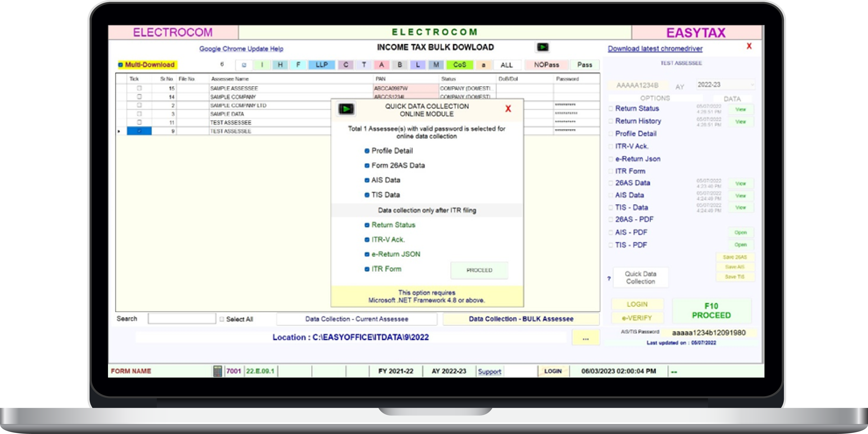The width and height of the screenshot is (868, 434).
Task: Choose Data Collection - Current Assessee
Action: (356, 319)
